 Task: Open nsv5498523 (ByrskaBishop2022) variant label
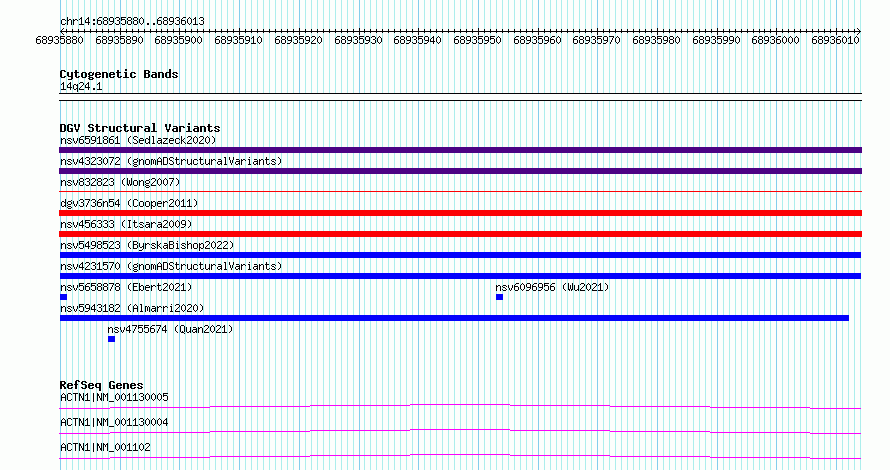pos(147,245)
